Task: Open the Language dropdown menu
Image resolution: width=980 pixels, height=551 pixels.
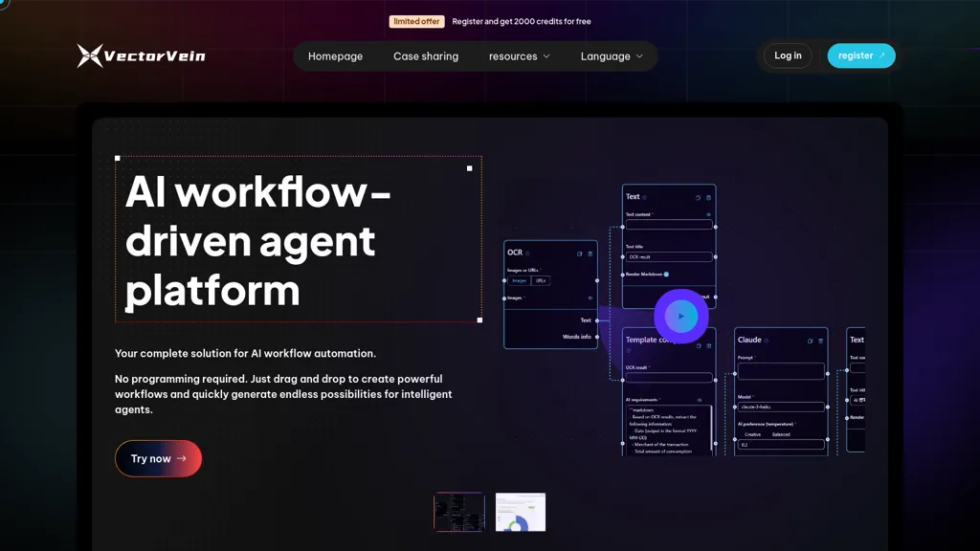Action: (x=612, y=56)
